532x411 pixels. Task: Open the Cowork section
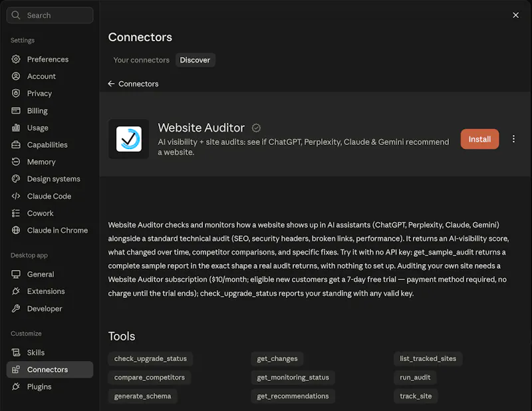point(50,213)
